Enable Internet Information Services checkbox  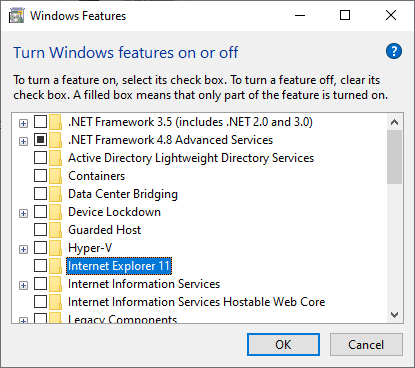(x=40, y=284)
